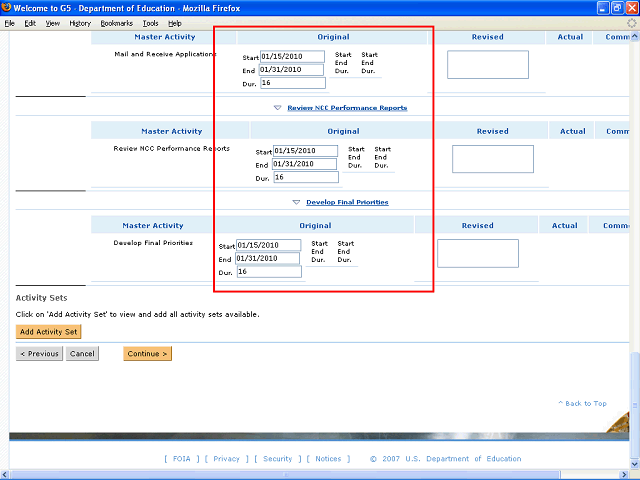Screen dimensions: 640x480
Task: Open the File menu
Action: click(10, 23)
